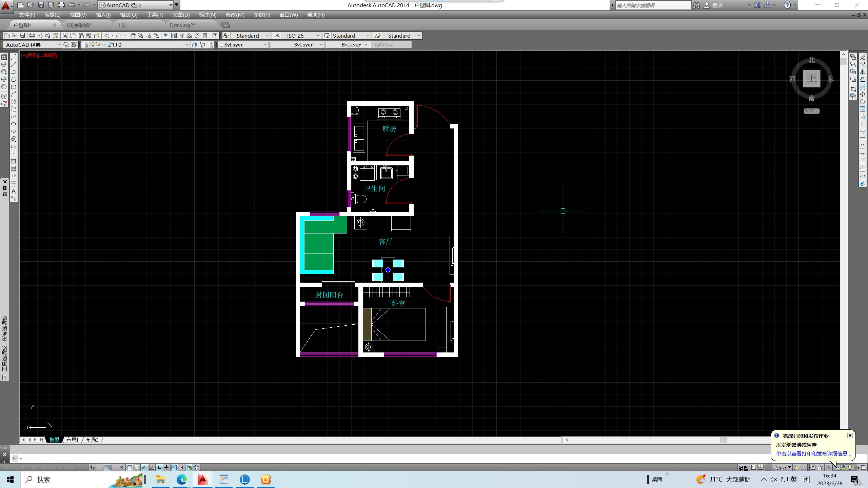Switch to the 布局1 layout tab
The height and width of the screenshot is (488, 868).
coord(73,440)
